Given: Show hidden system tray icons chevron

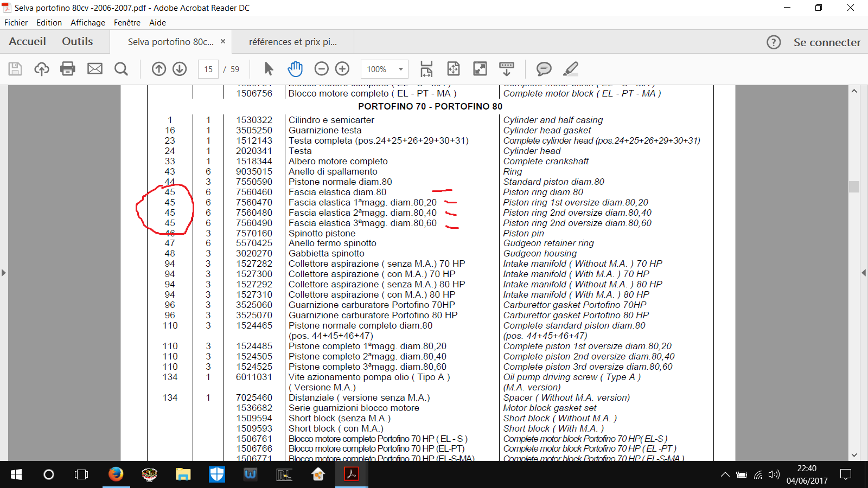Looking at the screenshot, I should 725,474.
